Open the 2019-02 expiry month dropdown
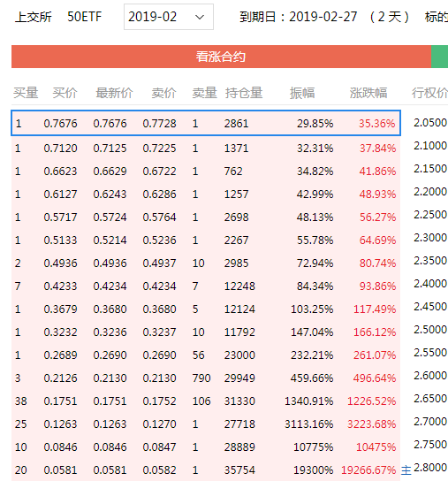This screenshot has width=448, height=481. (x=169, y=17)
